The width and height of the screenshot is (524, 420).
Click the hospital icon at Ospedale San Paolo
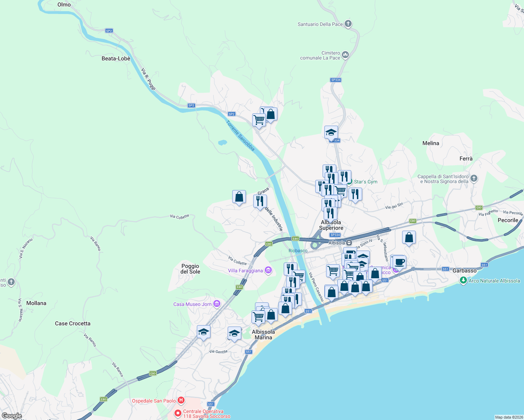click(x=181, y=400)
